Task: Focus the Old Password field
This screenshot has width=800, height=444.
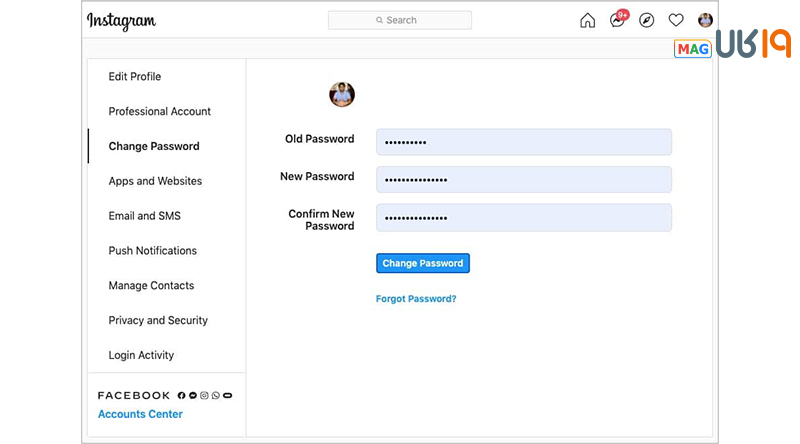Action: 524,142
